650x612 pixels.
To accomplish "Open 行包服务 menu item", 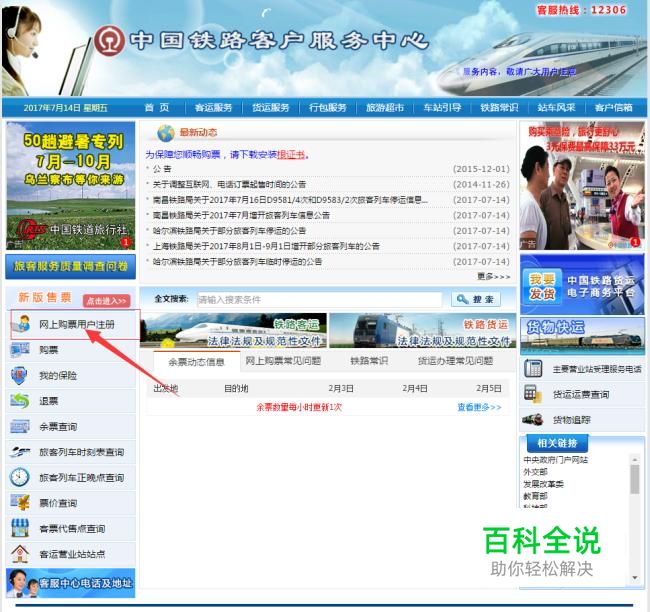I will click(328, 108).
